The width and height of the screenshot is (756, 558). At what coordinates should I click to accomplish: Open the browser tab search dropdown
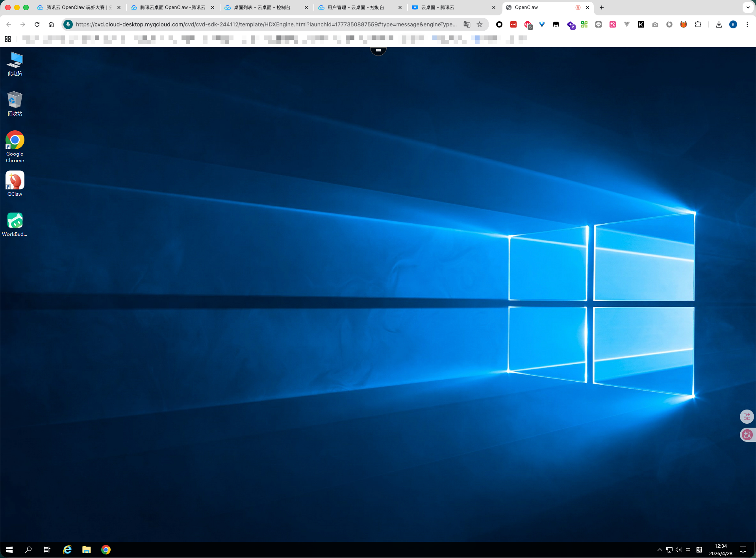tap(748, 7)
